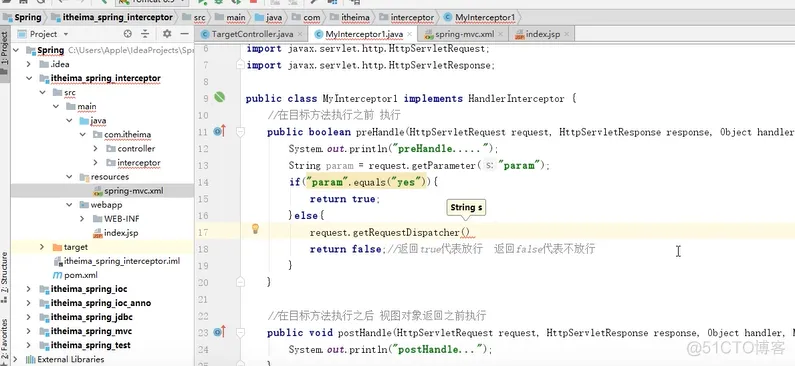
Task: Expand the itheima_spring_jdbc module node
Action: (29, 317)
